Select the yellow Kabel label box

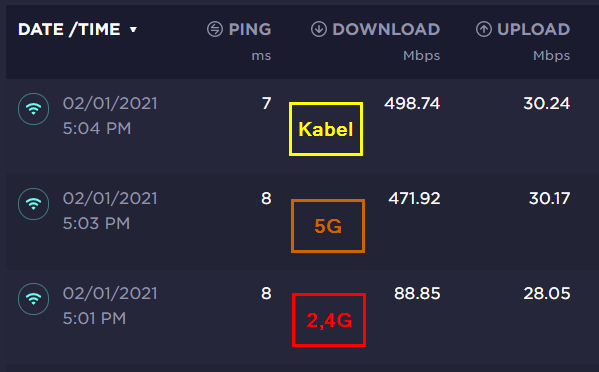326,129
